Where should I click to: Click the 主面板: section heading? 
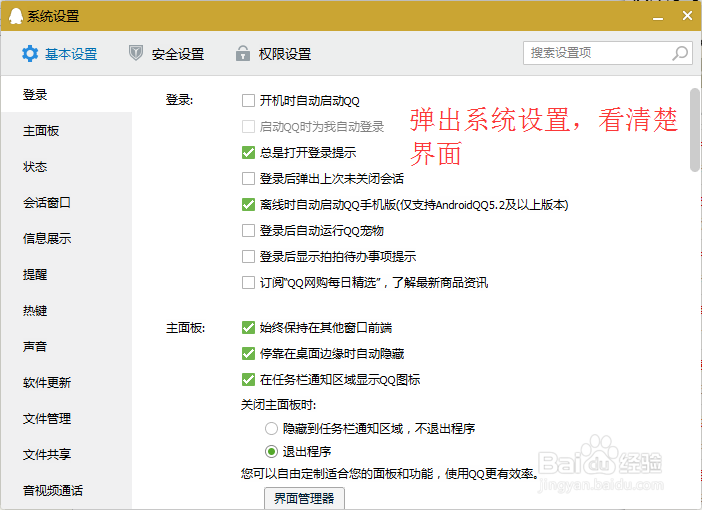click(185, 328)
